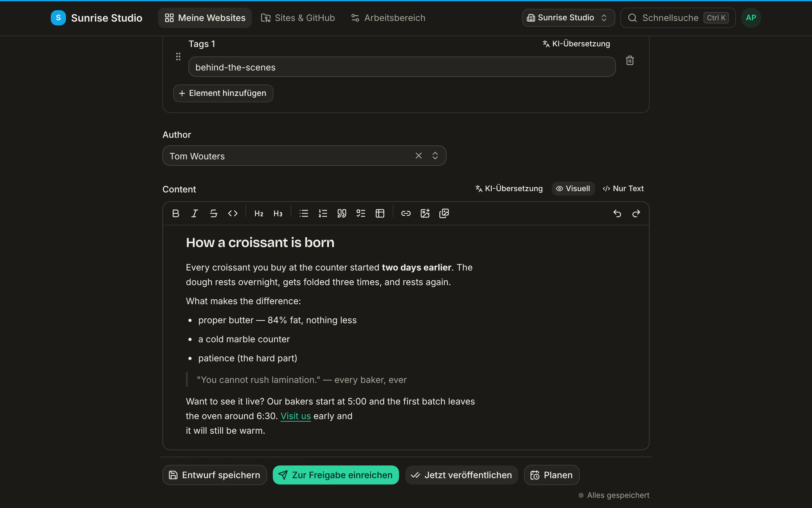Viewport: 812px width, 508px height.
Task: Undo the last edit
Action: point(617,213)
